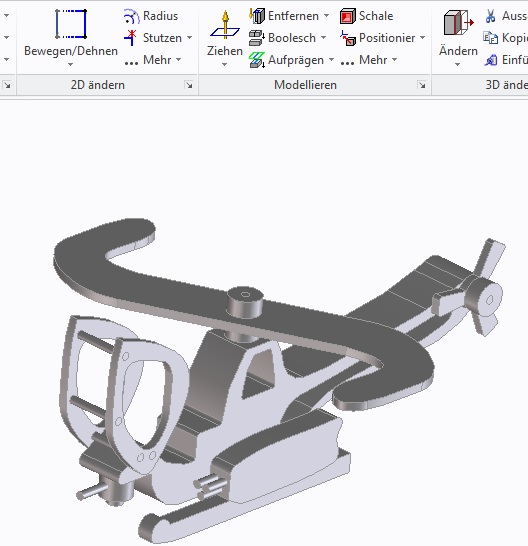This screenshot has height=546, width=528.
Task: Click the Einfügen paste icon
Action: click(490, 60)
